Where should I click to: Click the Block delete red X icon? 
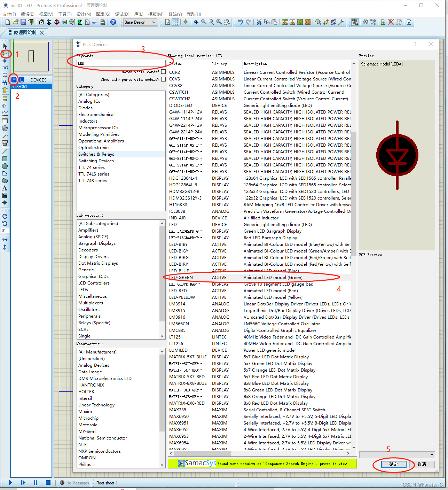308,22
